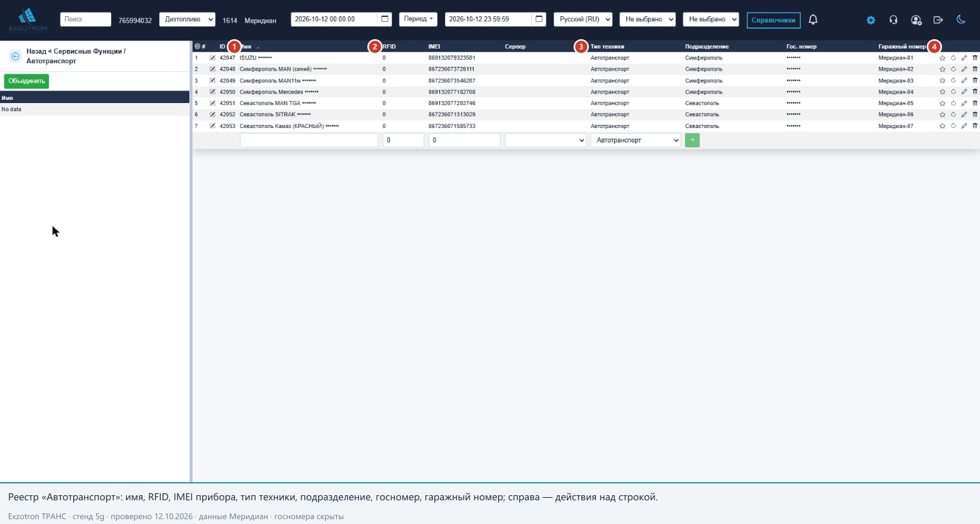Delete the Меридиан-01 row with trash icon
Screen dimensions: 980x524
975,58
